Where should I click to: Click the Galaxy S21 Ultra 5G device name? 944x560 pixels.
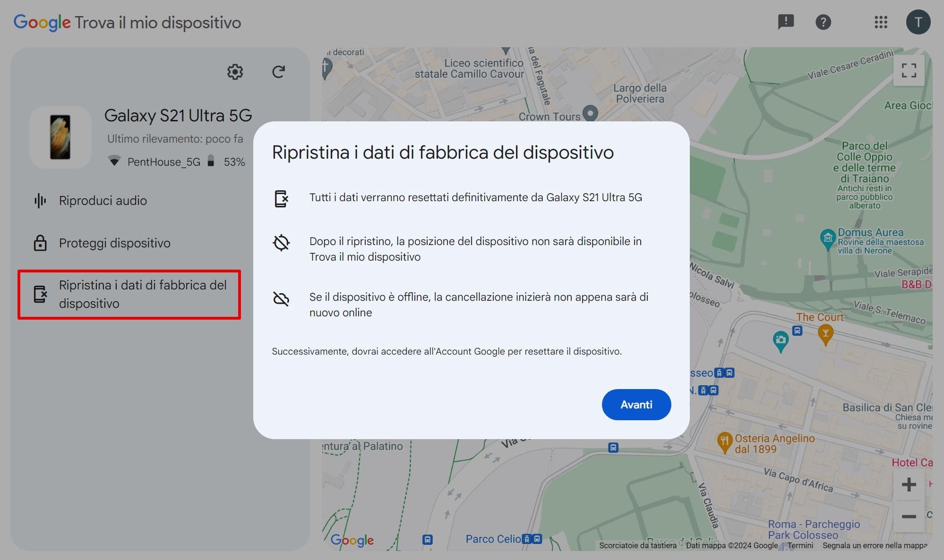178,116
